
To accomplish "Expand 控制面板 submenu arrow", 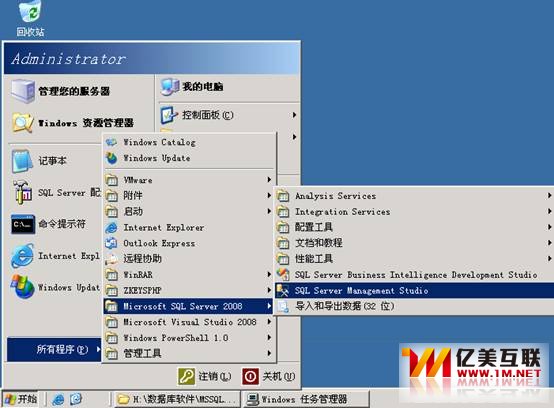I will click(294, 115).
